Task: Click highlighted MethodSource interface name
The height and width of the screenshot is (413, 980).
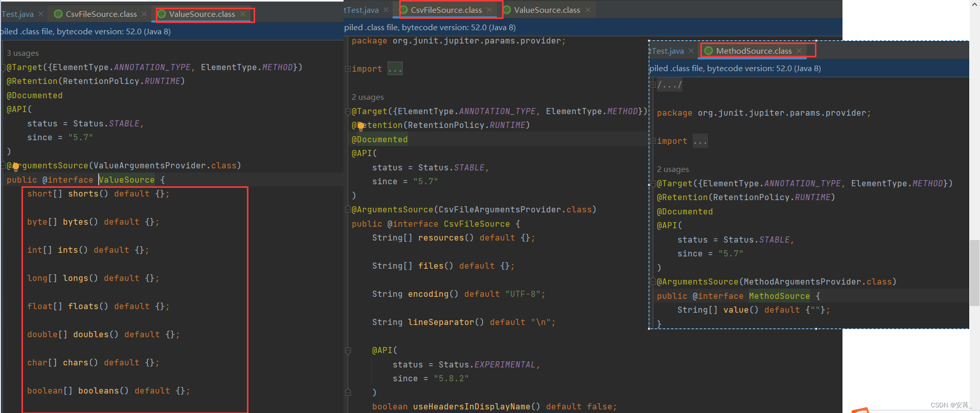Action: coord(779,296)
